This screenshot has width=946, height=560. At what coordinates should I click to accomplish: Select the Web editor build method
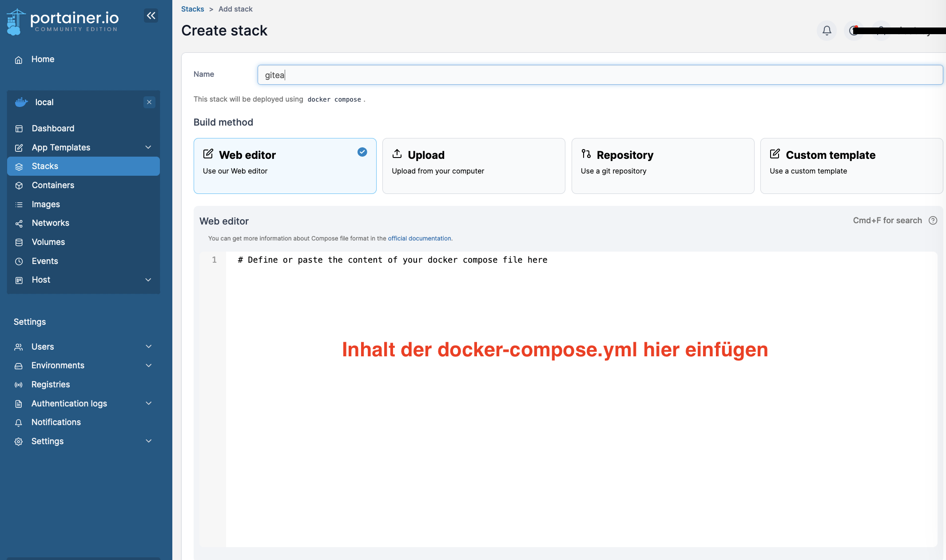click(x=285, y=166)
